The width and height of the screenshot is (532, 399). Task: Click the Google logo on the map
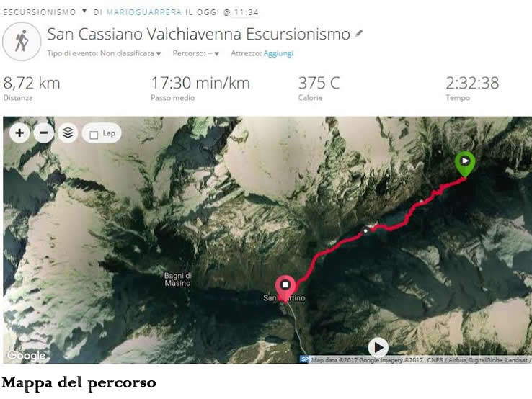[x=27, y=355]
